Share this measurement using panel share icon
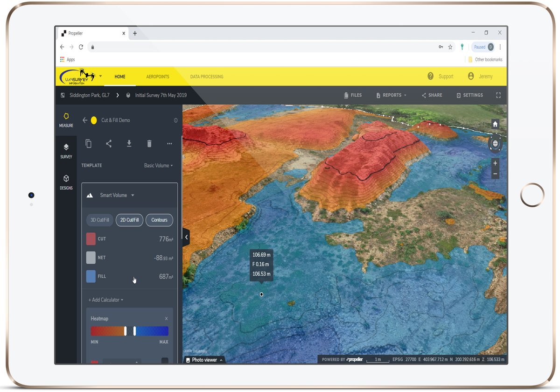Image resolution: width=560 pixels, height=392 pixels. click(x=109, y=144)
